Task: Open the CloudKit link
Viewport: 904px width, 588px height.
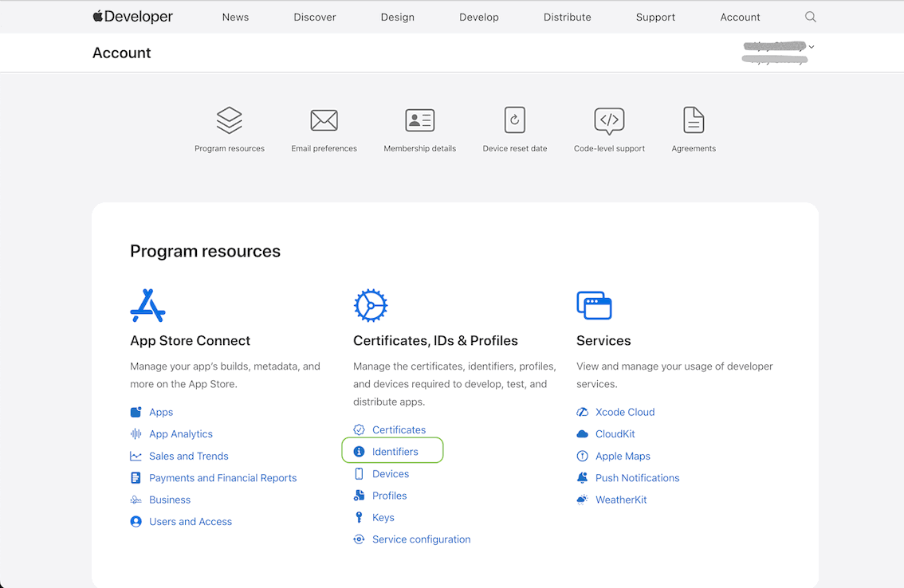Action: 615,434
